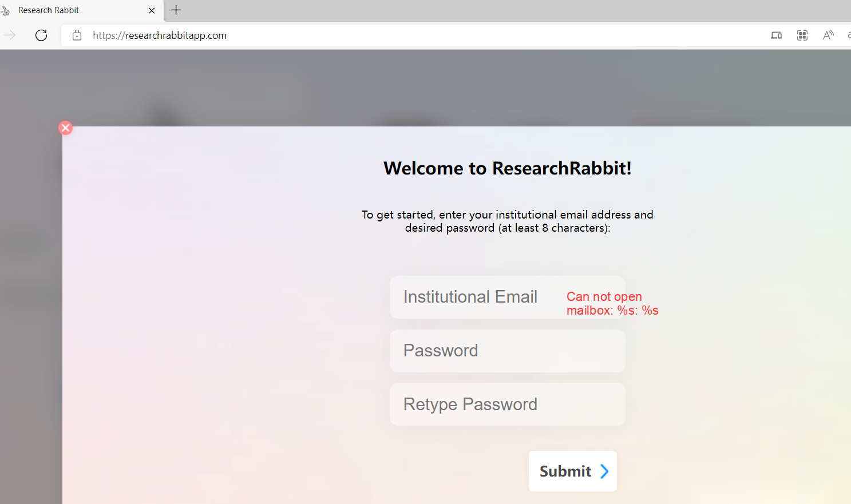Close the welcome dialog with red X
Screen dimensions: 851x504
coord(66,128)
